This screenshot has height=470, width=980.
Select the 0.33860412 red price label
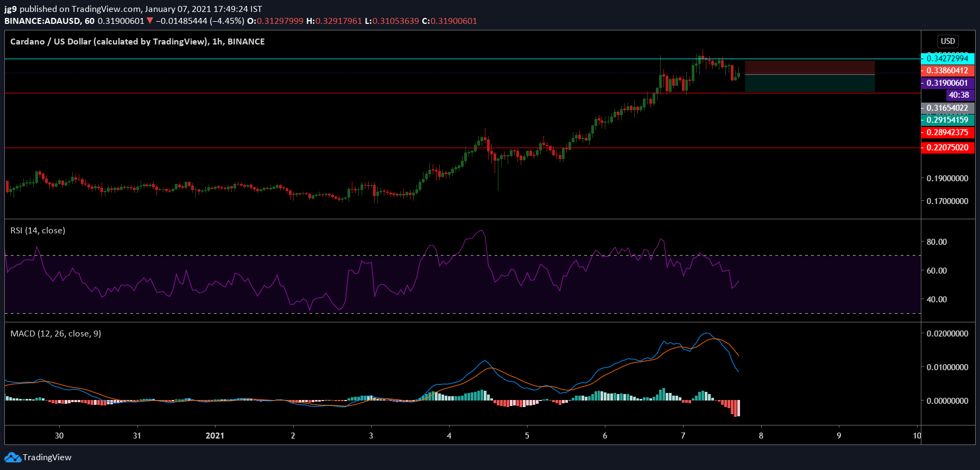[948, 71]
